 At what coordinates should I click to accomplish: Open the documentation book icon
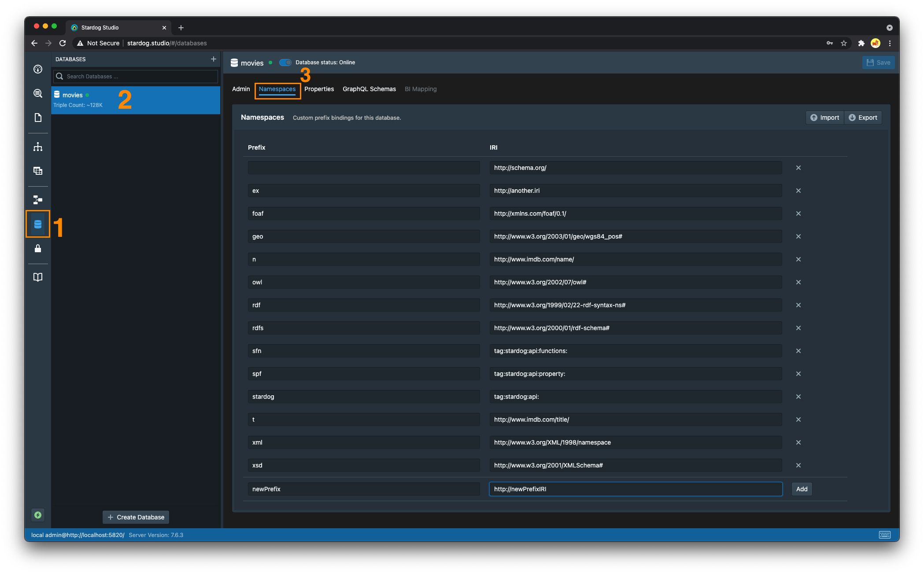click(x=38, y=277)
